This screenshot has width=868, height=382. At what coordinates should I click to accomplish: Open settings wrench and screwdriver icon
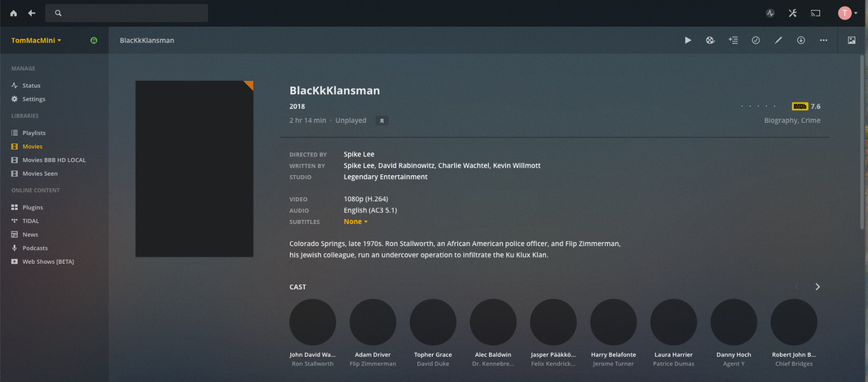792,13
